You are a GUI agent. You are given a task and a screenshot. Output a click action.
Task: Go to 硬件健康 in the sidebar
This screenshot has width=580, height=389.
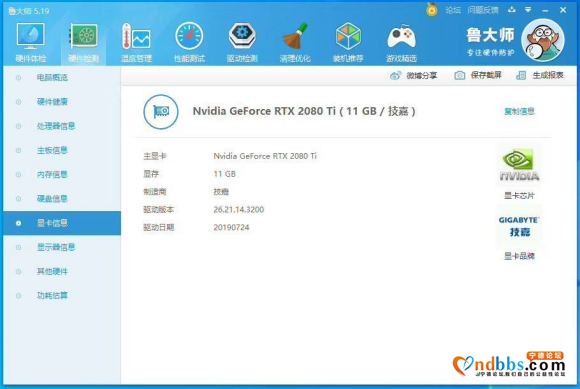[52, 102]
